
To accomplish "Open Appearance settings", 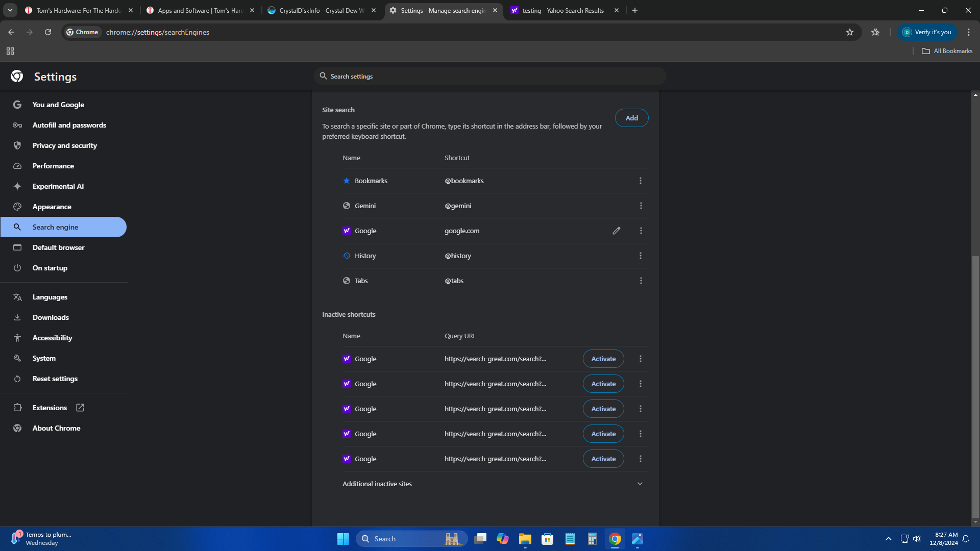I will tap(63, 207).
